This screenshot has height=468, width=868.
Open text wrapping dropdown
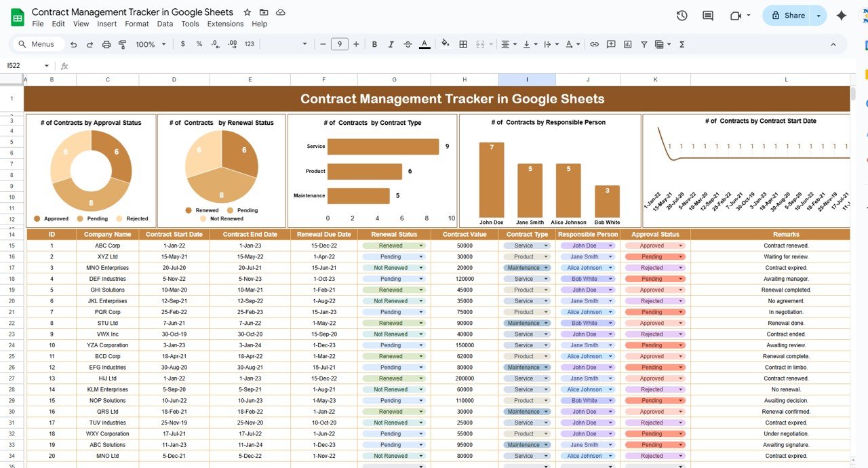[x=550, y=44]
